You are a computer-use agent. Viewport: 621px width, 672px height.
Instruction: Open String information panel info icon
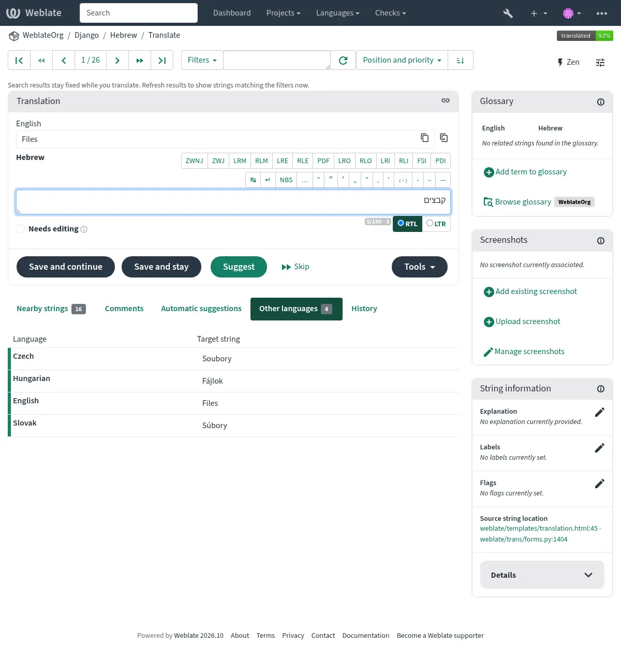601,389
